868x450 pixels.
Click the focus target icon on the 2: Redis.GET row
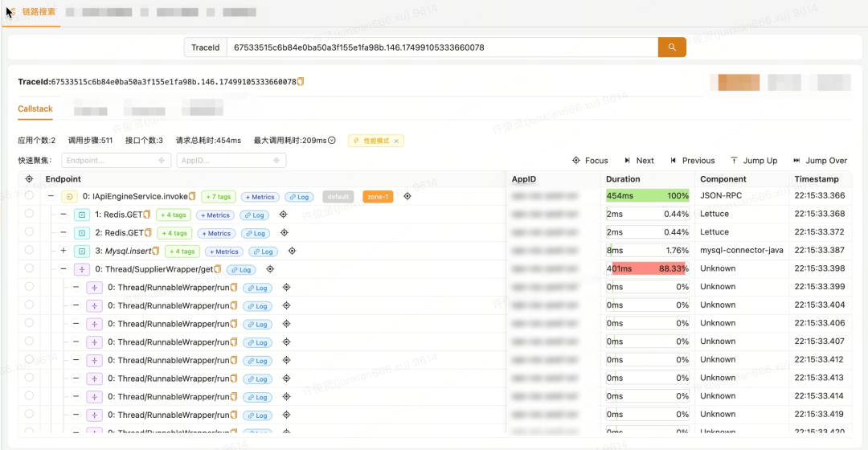(x=284, y=232)
